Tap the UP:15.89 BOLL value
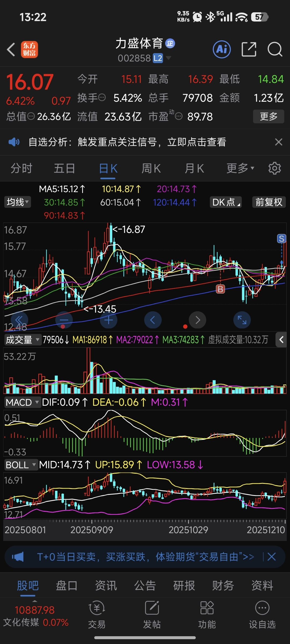Screen dimensions: 290x644 click(x=119, y=465)
